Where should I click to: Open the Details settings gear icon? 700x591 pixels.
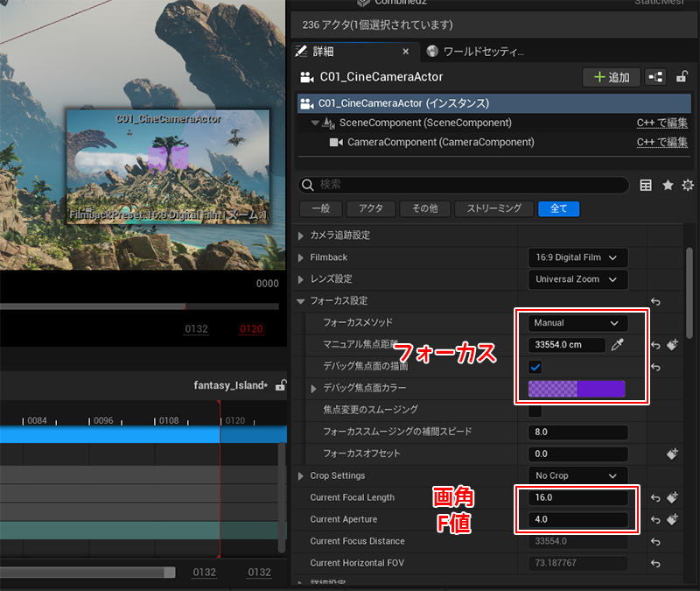pyautogui.click(x=688, y=185)
